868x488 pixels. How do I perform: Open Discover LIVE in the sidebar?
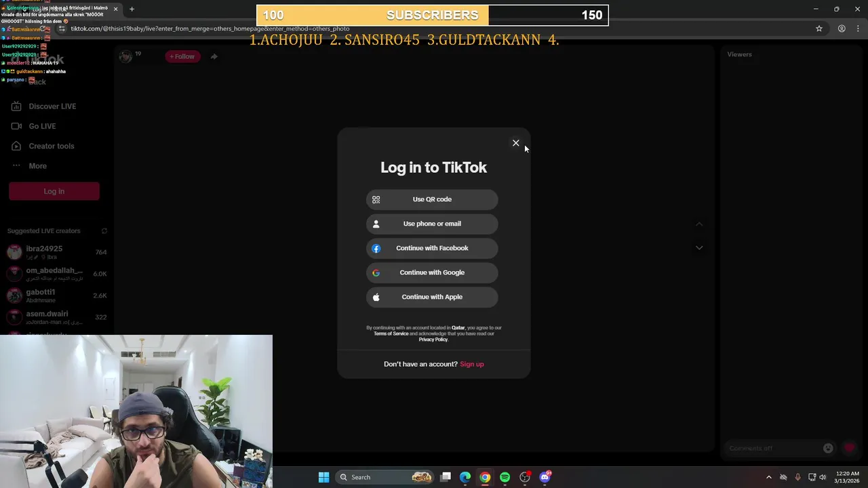click(x=54, y=106)
